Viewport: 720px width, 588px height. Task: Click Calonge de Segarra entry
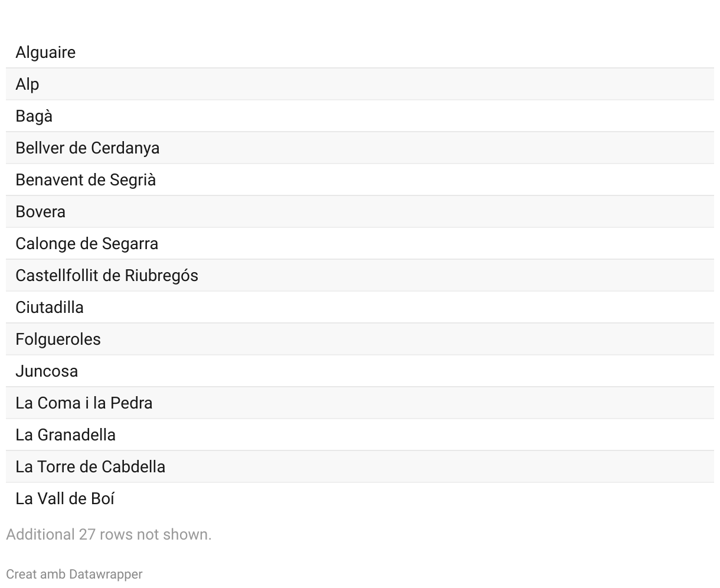pyautogui.click(x=87, y=244)
